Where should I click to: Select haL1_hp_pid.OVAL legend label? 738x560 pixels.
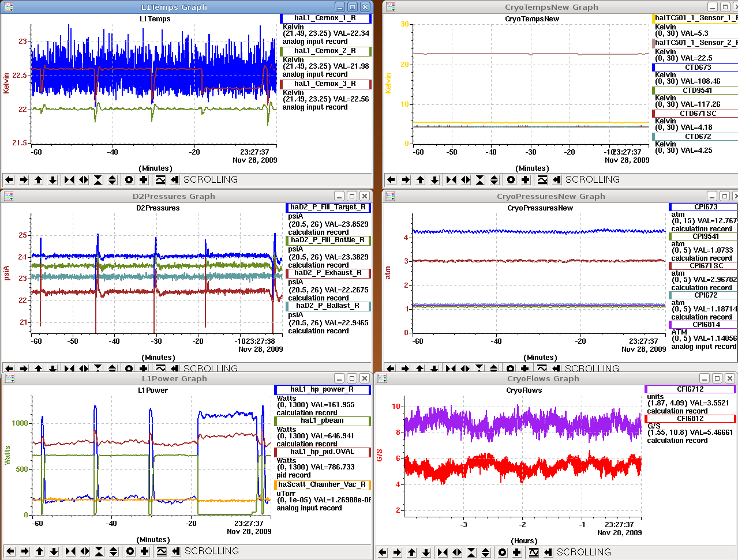[x=322, y=452]
